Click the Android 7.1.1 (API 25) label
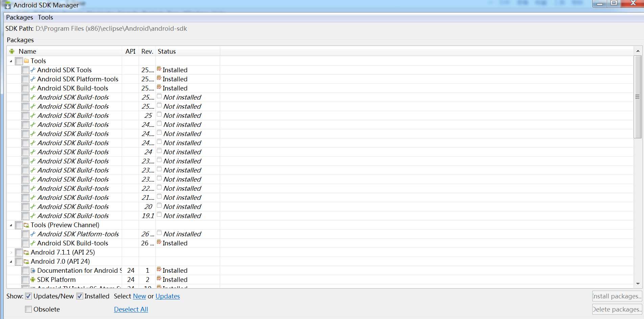Viewport: 644px width, 319px height. 63,252
